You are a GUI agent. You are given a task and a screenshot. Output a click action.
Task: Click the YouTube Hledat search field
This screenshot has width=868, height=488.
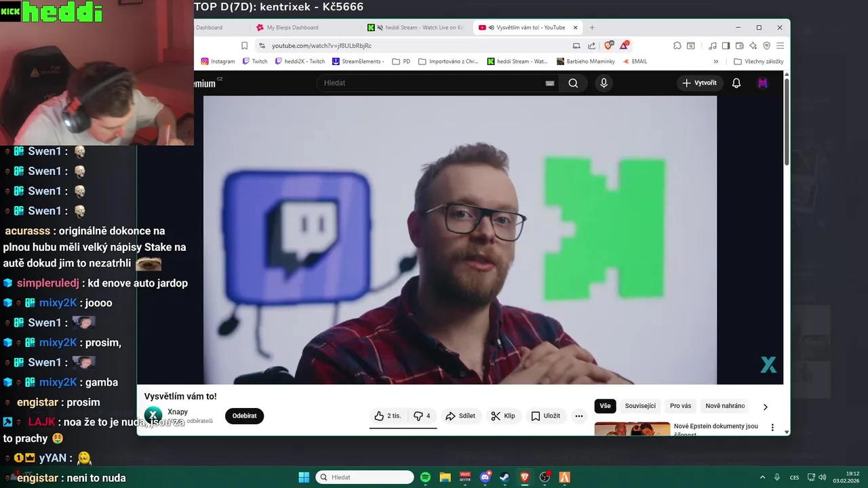[x=434, y=83]
